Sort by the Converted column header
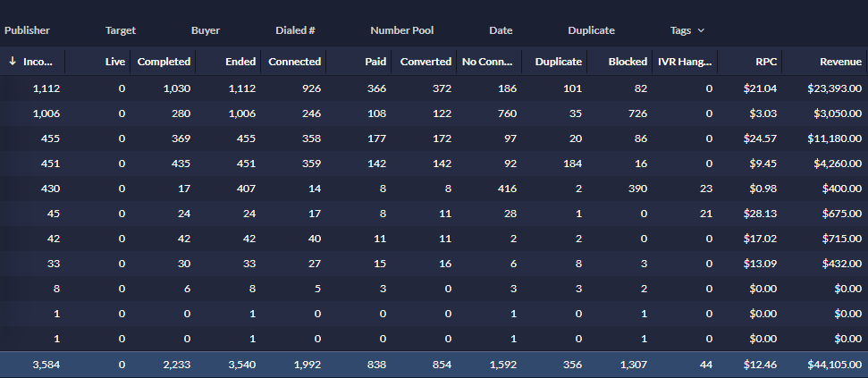The image size is (868, 378). coord(426,62)
